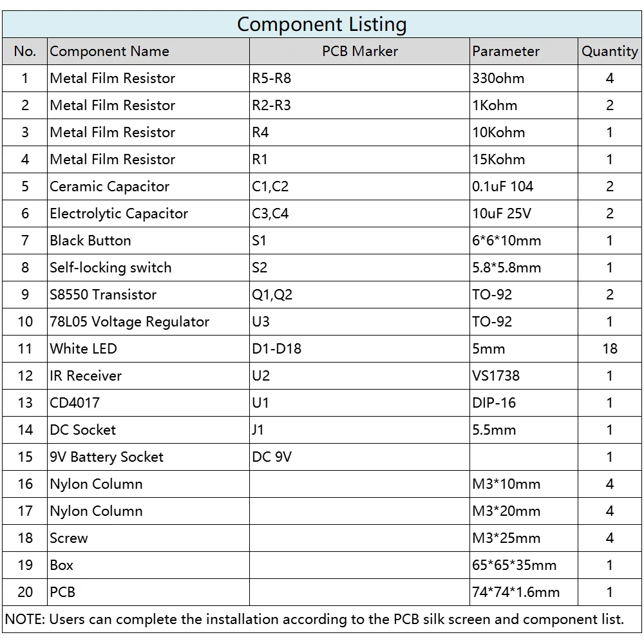
Task: Select the PCB Marker column header
Action: click(x=359, y=52)
